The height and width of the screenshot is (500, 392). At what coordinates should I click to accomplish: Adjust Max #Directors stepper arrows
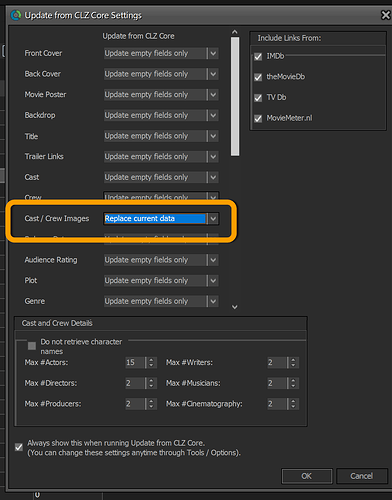151,383
